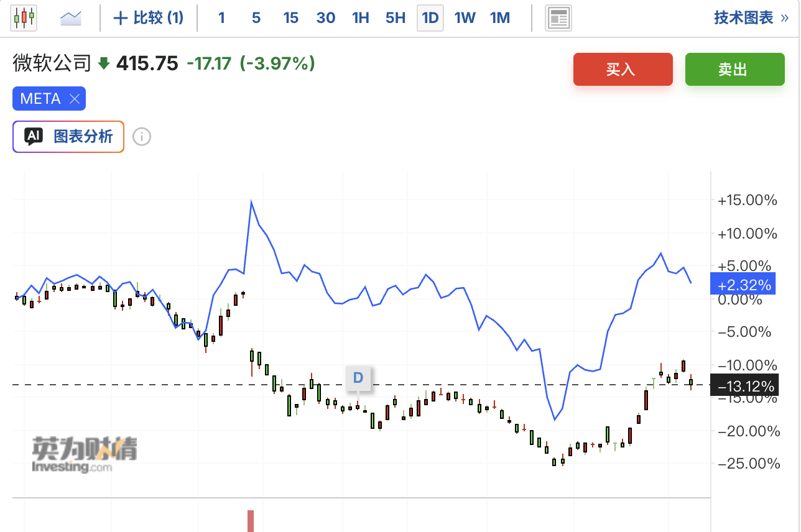The width and height of the screenshot is (801, 532).
Task: Click the 微软公司 stock name
Action: click(x=52, y=63)
